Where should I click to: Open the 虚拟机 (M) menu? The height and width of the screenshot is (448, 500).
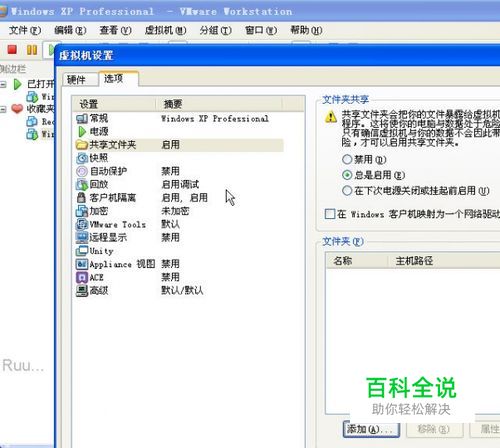[x=165, y=30]
